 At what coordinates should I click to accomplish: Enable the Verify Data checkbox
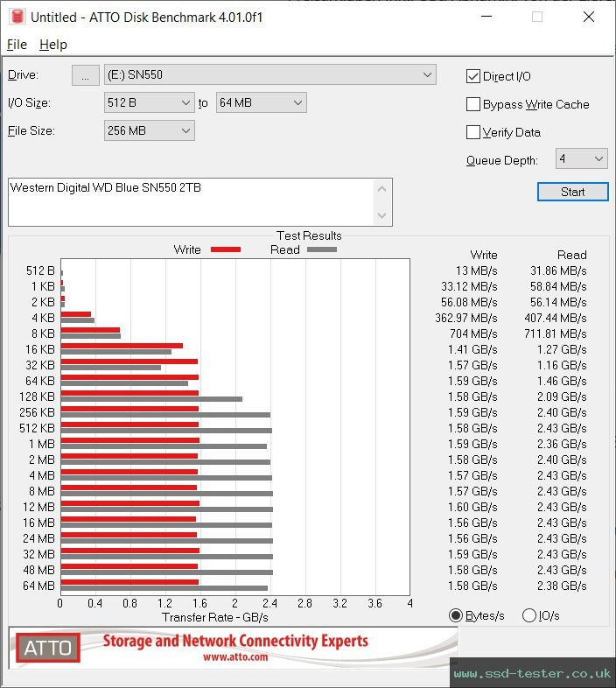click(x=473, y=132)
